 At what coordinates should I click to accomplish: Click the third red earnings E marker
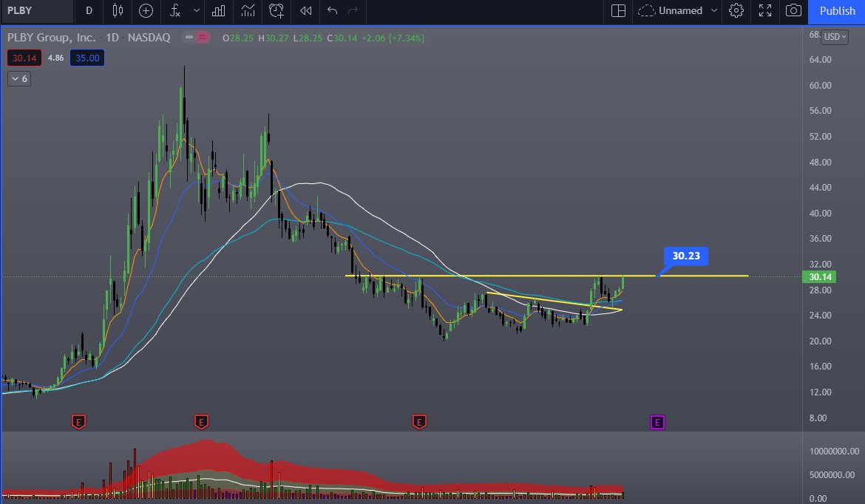point(419,423)
